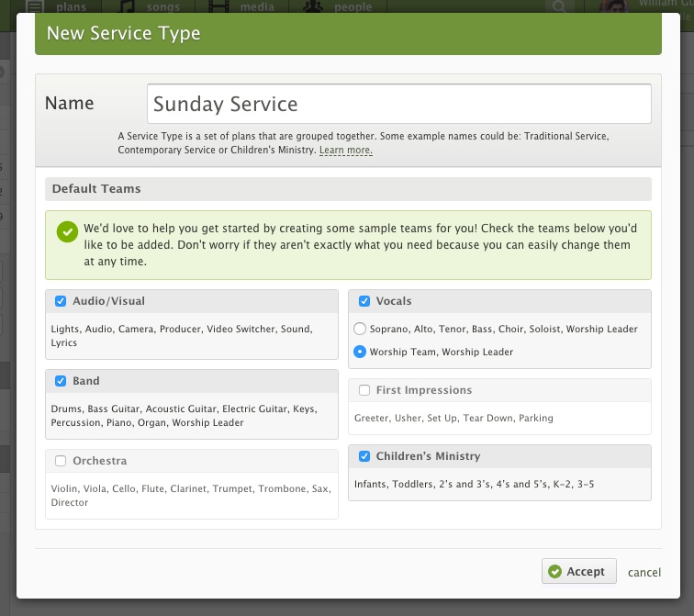This screenshot has width=694, height=616.
Task: Uncheck the Vocals team checkbox
Action: coord(364,301)
